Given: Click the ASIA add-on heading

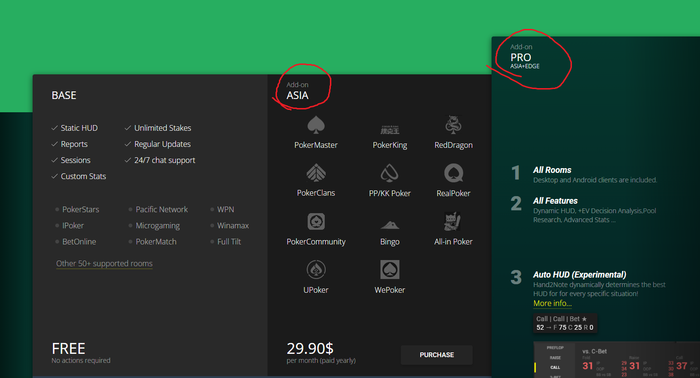Looking at the screenshot, I should (x=297, y=96).
